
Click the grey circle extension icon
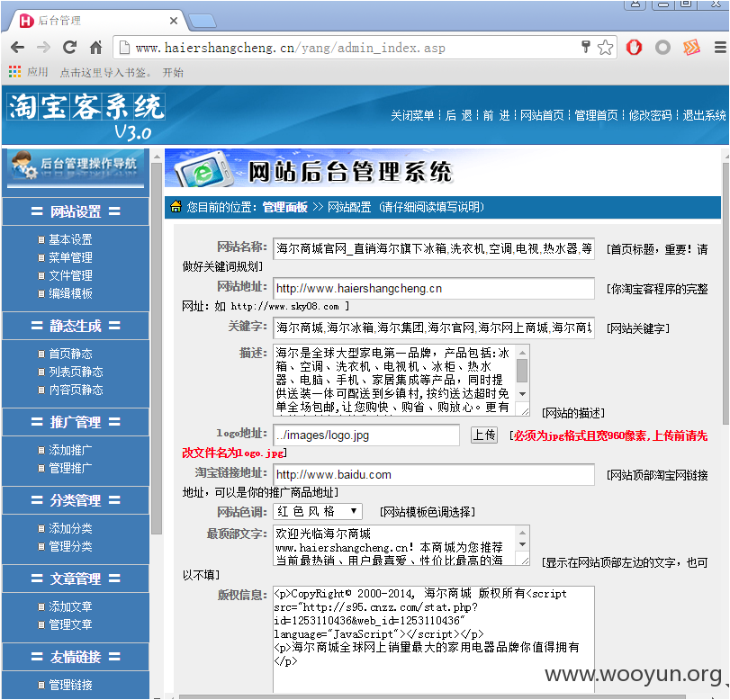(663, 48)
